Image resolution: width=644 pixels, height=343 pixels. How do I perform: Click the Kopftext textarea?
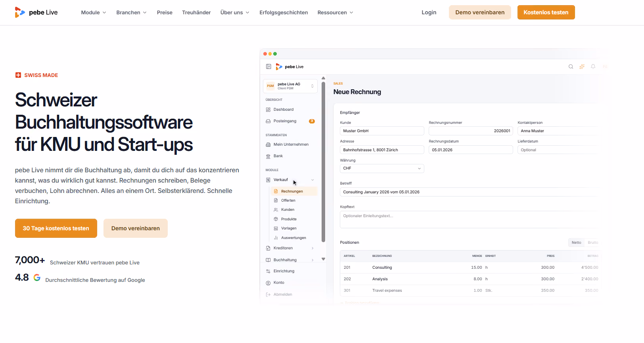470,220
